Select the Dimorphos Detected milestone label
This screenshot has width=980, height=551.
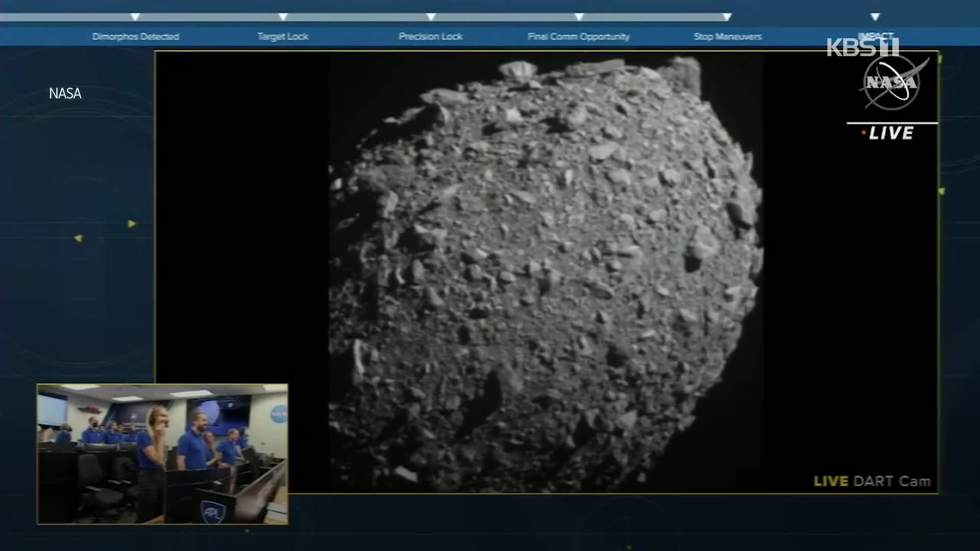tap(136, 37)
